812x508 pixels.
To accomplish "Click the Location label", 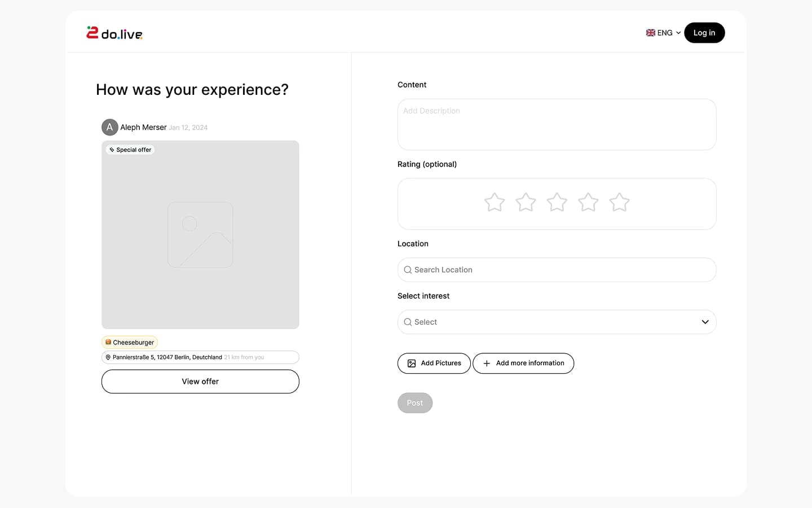I will pos(413,244).
